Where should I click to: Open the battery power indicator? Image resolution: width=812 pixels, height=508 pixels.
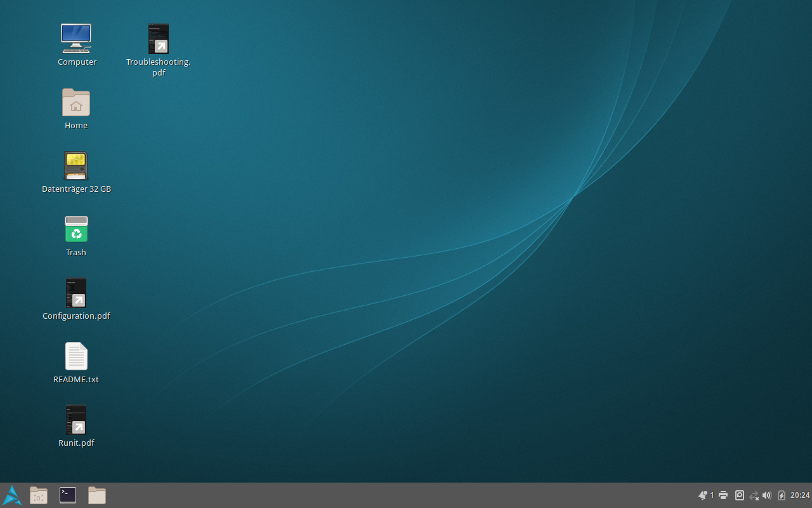pos(782,495)
